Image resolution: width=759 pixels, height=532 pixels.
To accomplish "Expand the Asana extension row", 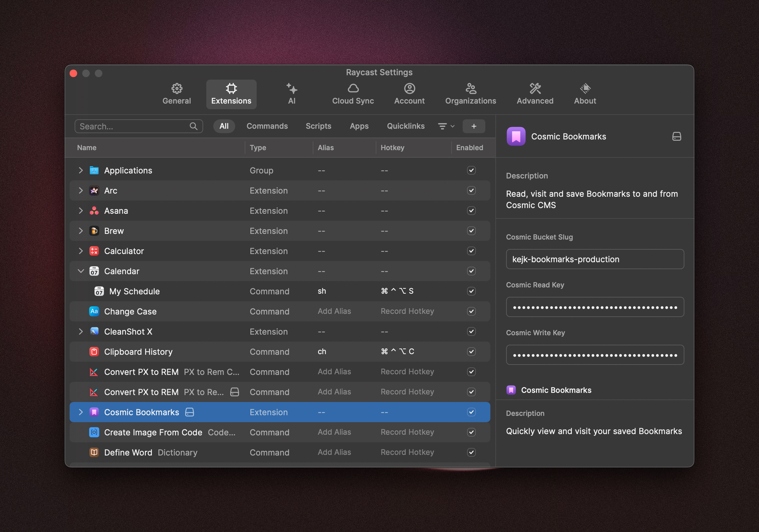I will [x=81, y=211].
